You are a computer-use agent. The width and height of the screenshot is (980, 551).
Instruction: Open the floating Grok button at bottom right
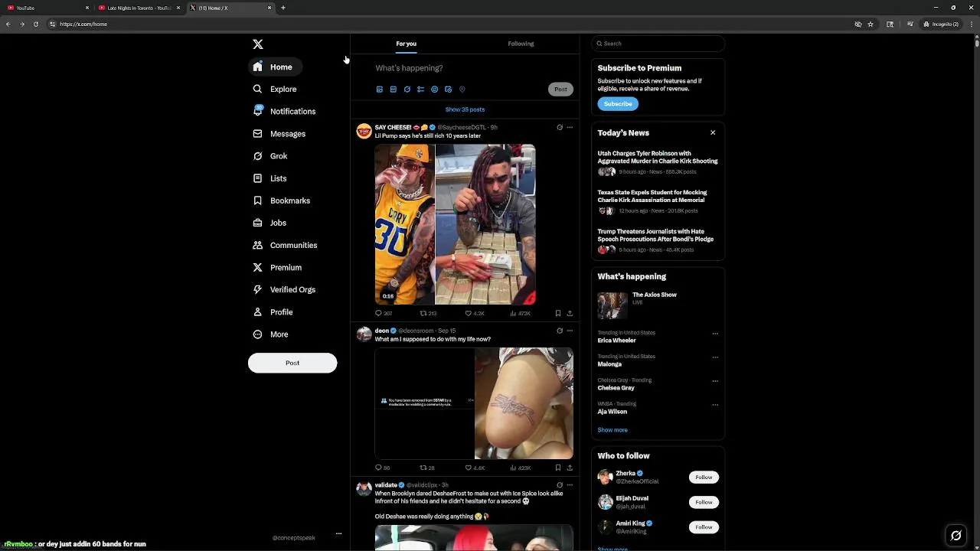coord(956,536)
